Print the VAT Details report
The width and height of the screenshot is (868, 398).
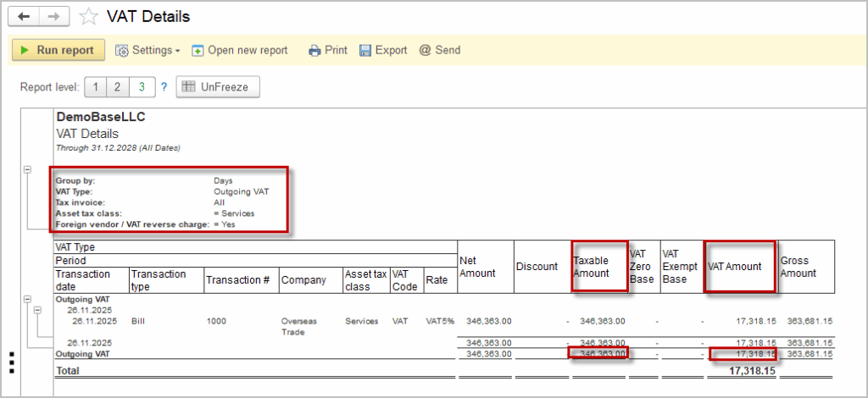coord(327,50)
